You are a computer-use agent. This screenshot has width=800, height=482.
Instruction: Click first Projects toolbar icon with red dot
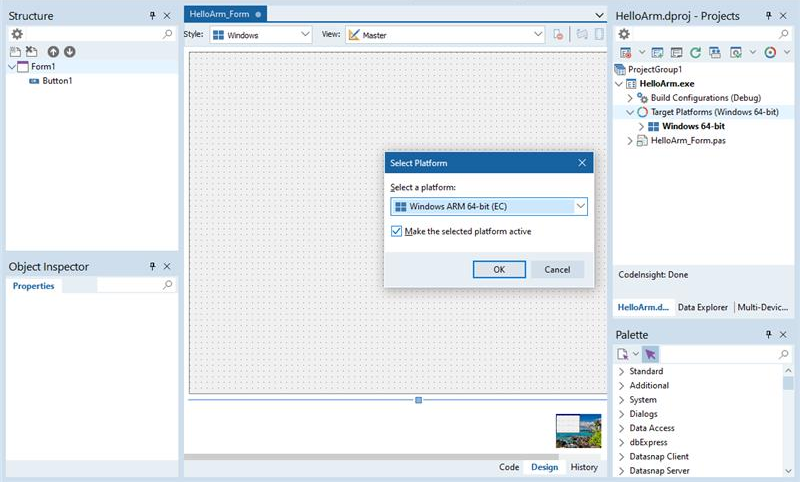(x=626, y=53)
